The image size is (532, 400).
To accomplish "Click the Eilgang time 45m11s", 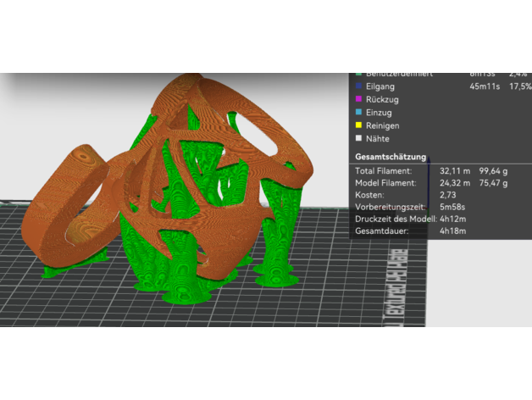I will [484, 86].
